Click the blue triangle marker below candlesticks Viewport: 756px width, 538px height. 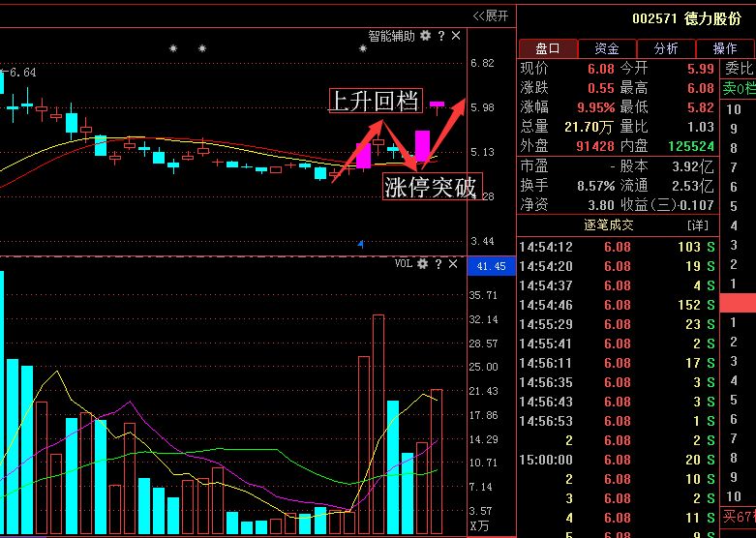pyautogui.click(x=360, y=245)
